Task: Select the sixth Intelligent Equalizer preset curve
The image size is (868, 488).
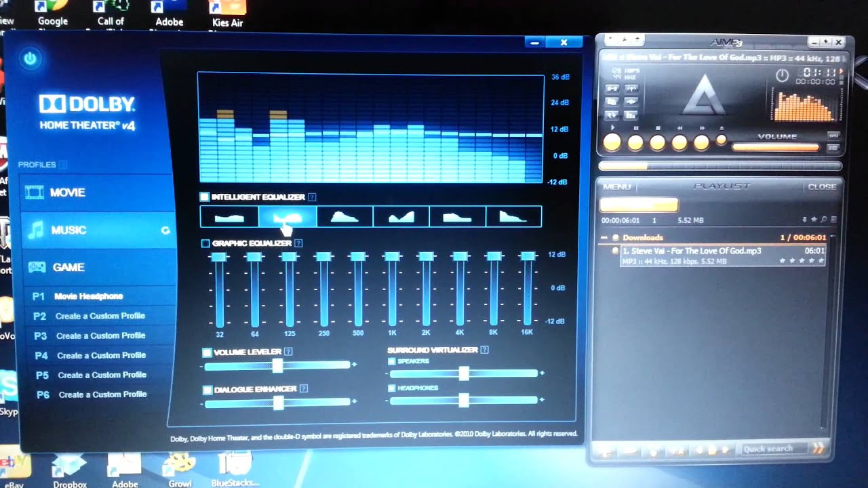Action: coord(513,217)
